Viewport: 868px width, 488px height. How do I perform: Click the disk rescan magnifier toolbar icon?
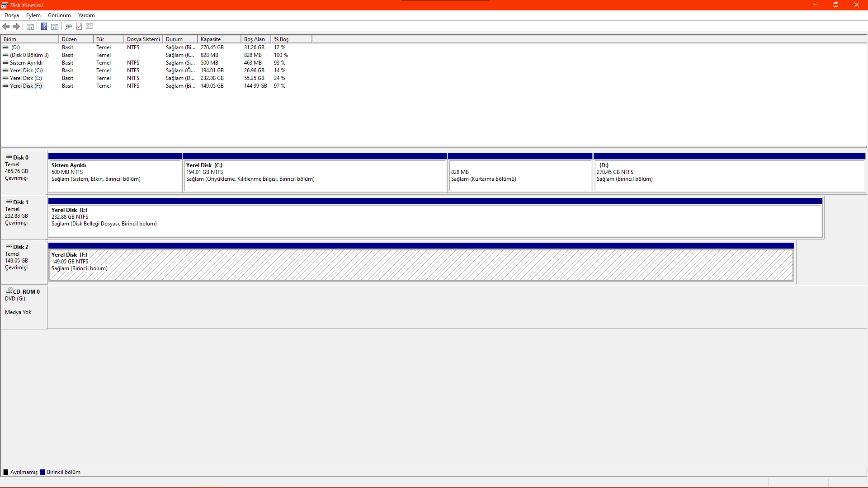pyautogui.click(x=69, y=26)
